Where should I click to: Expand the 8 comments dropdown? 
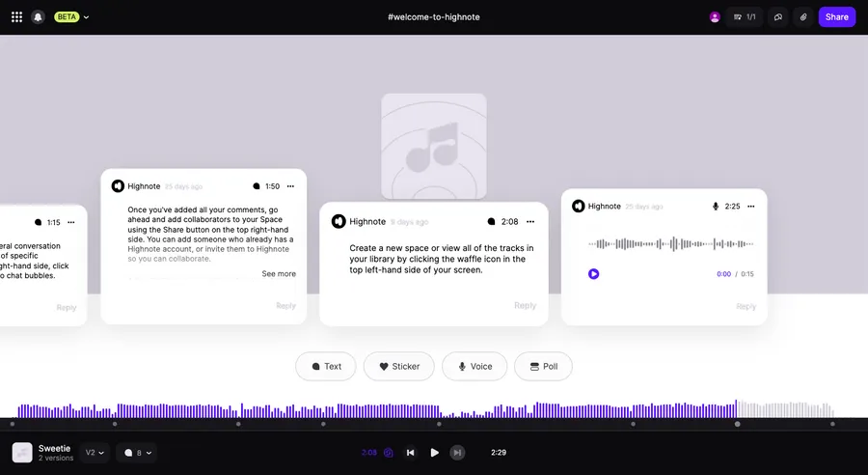tap(137, 453)
